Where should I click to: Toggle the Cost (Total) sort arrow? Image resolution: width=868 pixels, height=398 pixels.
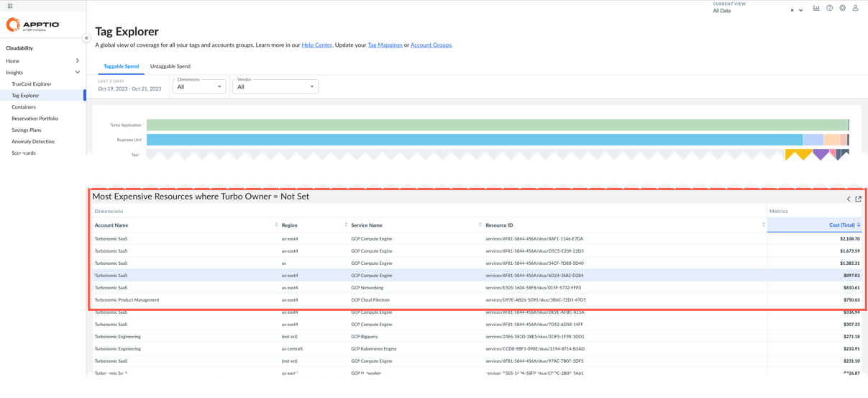tap(859, 225)
